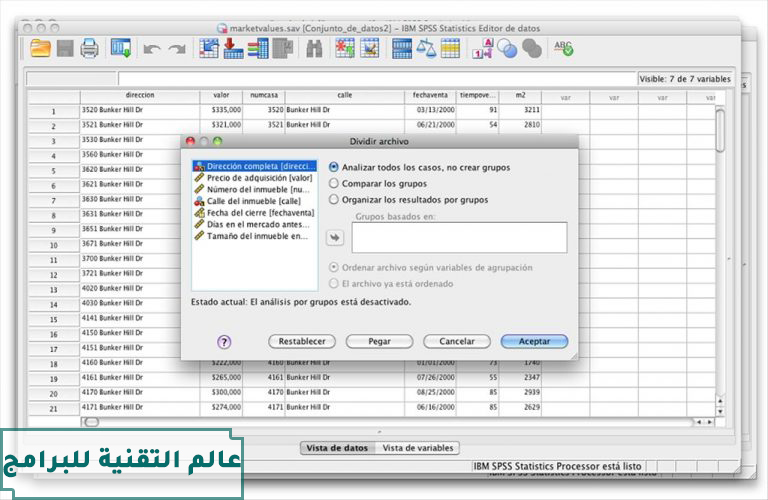Open a data file with the folder icon
This screenshot has height=500, width=768.
click(40, 48)
